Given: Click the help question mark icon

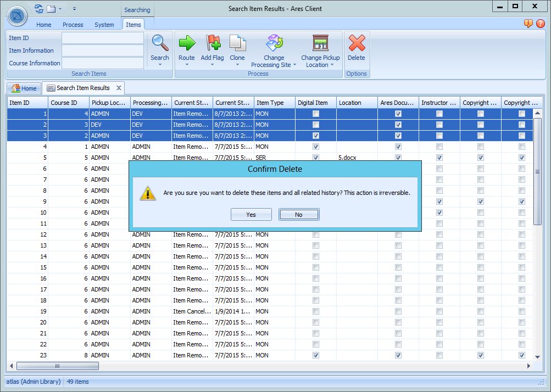Looking at the screenshot, I should click(539, 24).
